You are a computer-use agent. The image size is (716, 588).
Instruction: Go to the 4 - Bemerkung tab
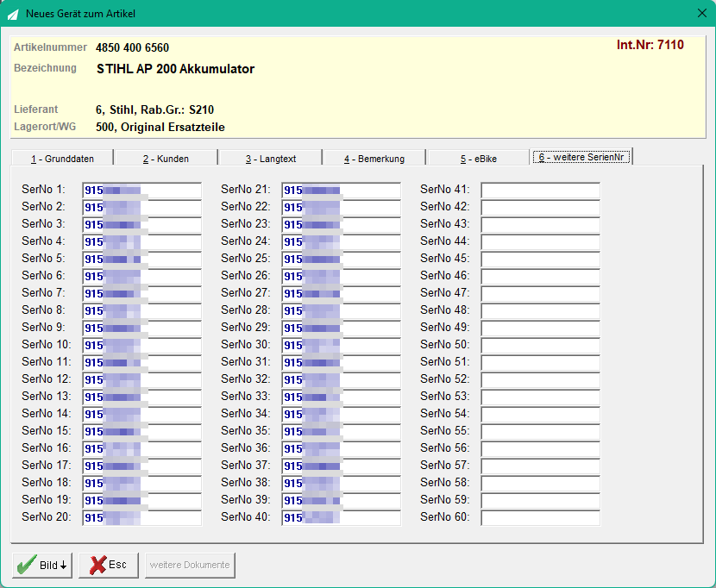374,159
